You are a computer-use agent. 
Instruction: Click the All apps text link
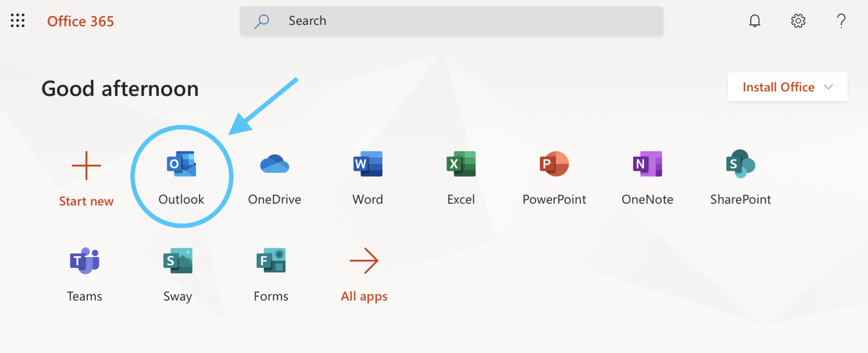pyautogui.click(x=364, y=297)
